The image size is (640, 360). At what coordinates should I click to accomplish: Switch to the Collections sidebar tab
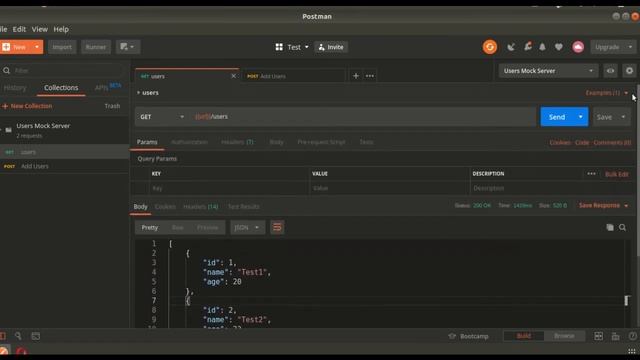[x=61, y=88]
